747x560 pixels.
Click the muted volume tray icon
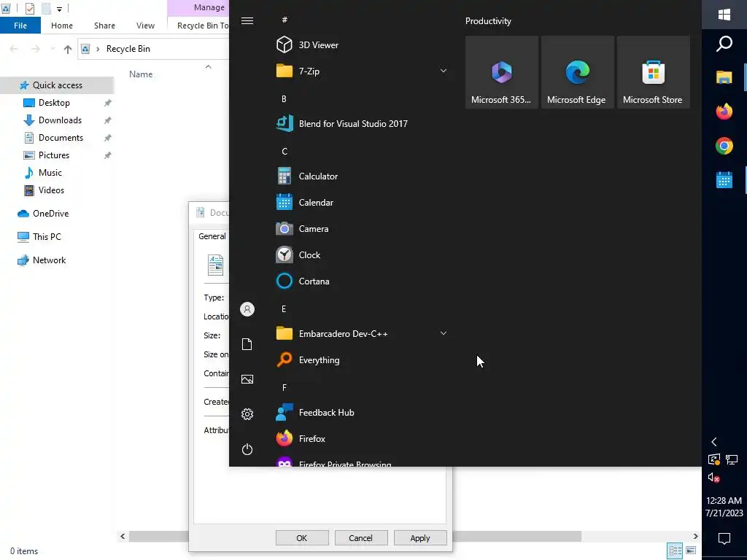coord(713,477)
